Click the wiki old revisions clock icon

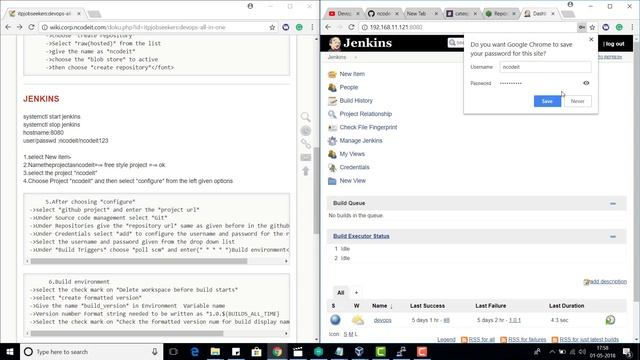tap(306, 131)
